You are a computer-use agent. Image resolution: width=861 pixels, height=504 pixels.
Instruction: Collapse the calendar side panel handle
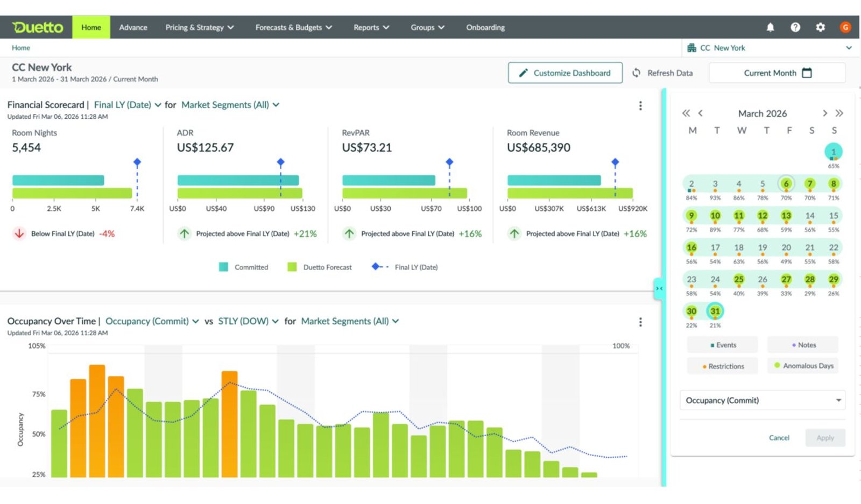click(659, 289)
